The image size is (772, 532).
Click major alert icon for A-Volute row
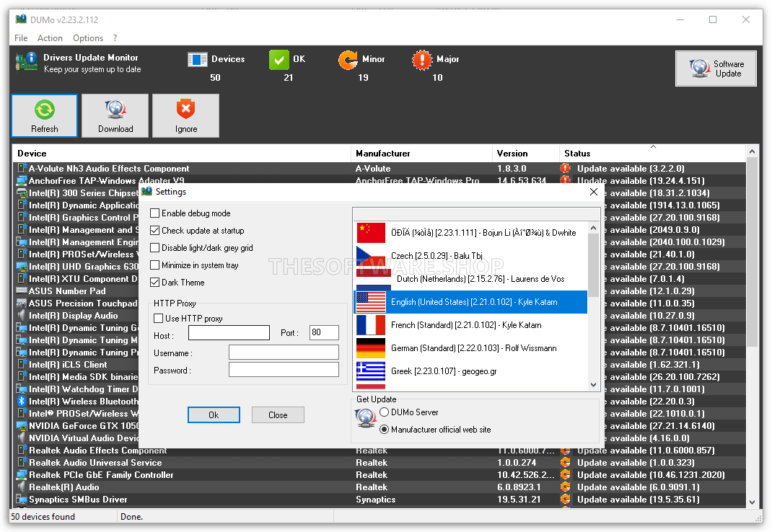(x=565, y=168)
